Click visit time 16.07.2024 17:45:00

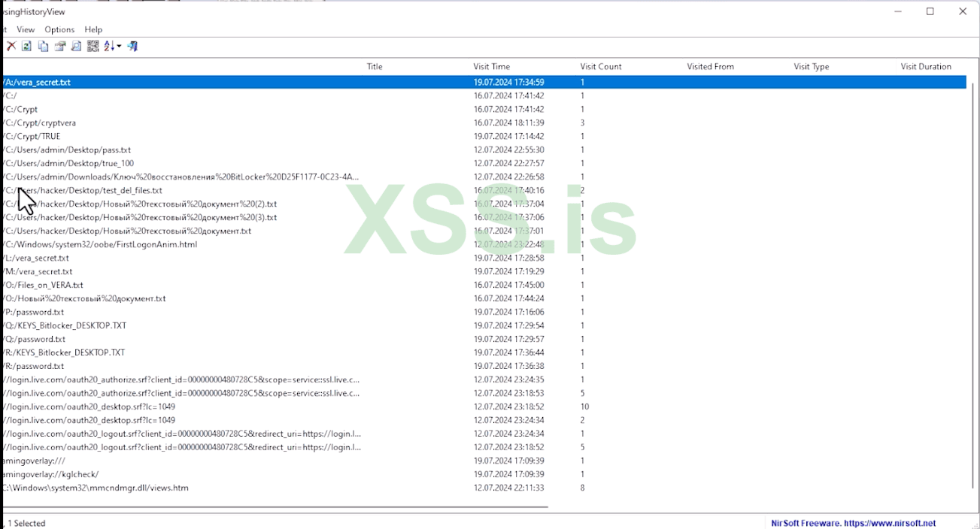pyautogui.click(x=508, y=285)
